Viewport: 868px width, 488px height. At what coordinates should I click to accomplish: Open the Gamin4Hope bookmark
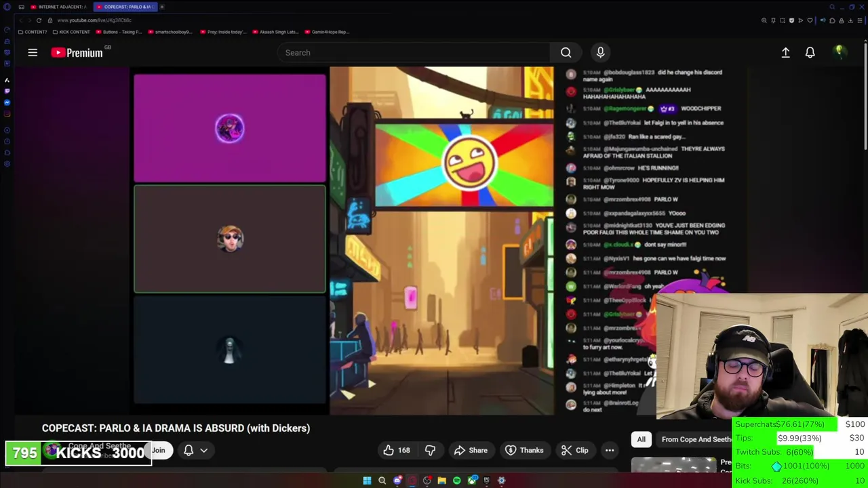pos(327,32)
